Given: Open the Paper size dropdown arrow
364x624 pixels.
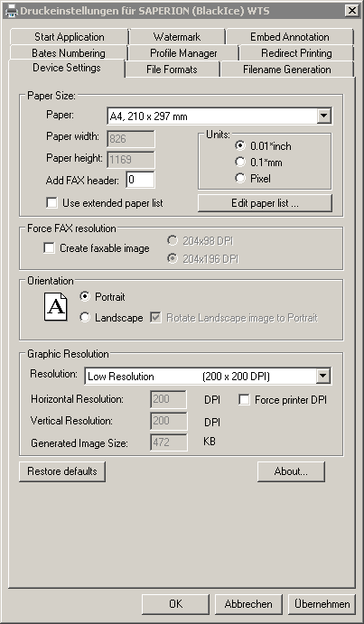Looking at the screenshot, I should (x=324, y=116).
